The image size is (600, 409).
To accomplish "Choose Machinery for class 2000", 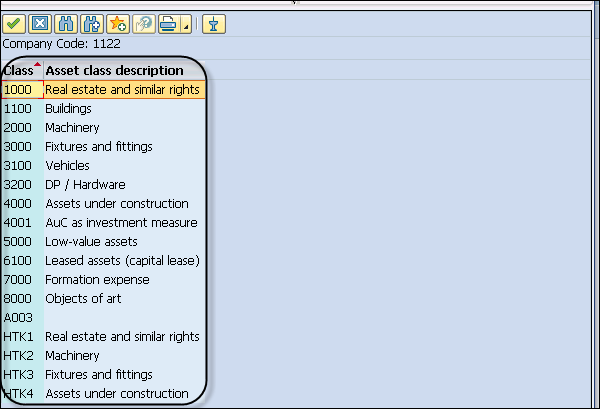I will [72, 127].
